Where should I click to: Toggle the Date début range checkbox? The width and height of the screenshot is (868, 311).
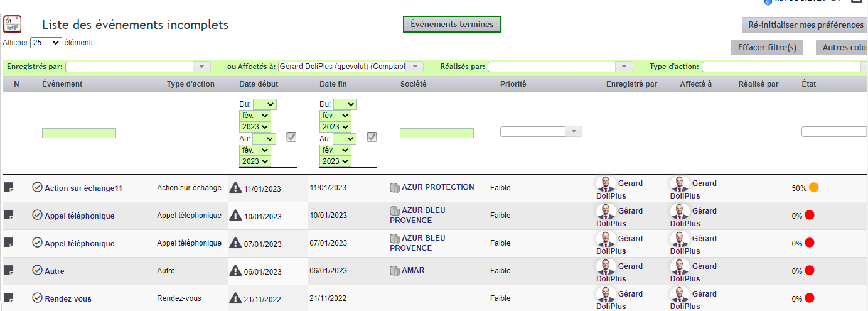(291, 137)
